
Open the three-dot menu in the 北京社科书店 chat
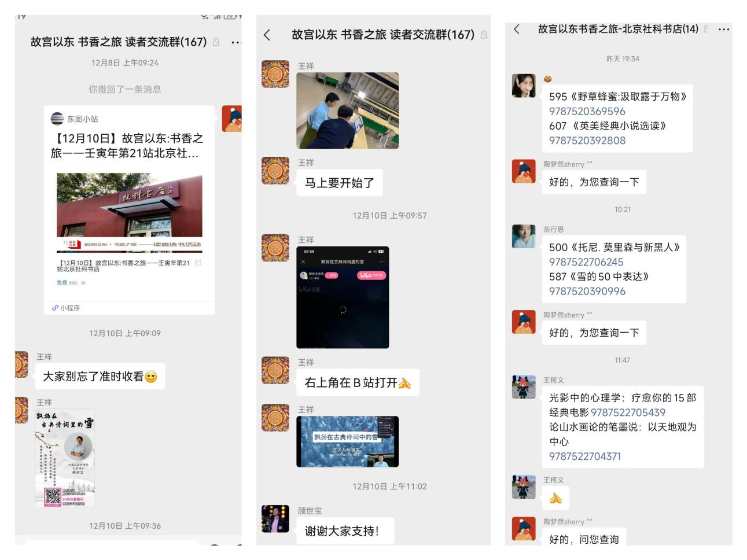pyautogui.click(x=724, y=30)
